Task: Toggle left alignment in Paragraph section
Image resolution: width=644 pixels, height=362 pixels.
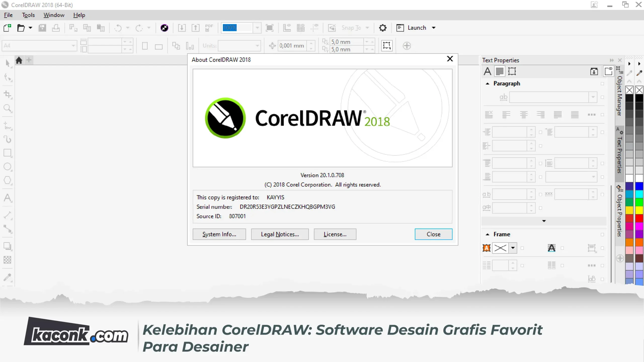Action: [x=506, y=115]
